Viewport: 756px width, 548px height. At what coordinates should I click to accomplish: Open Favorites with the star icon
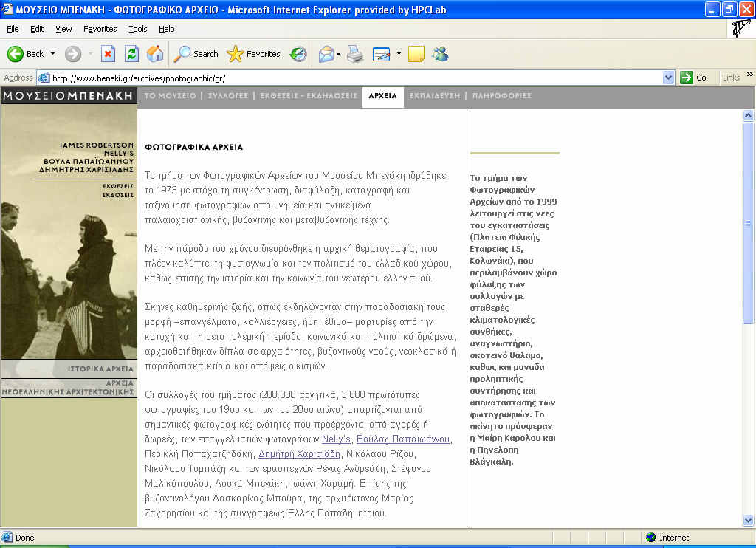[x=236, y=54]
